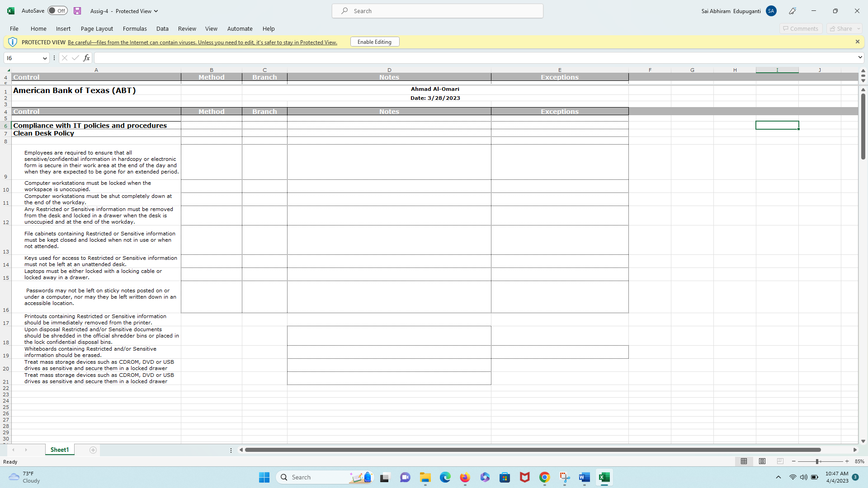Switch to Normal view

[x=744, y=461]
